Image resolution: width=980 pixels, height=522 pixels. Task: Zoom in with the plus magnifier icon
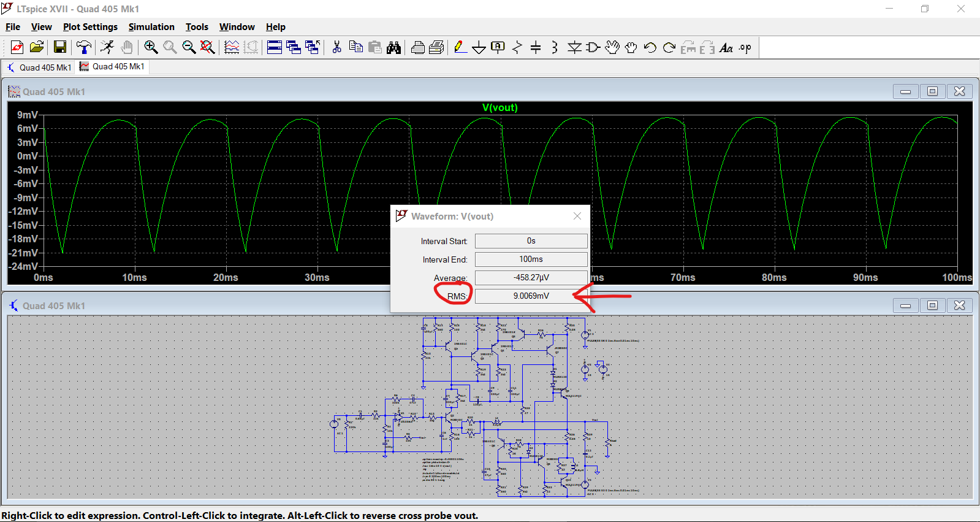coord(151,47)
